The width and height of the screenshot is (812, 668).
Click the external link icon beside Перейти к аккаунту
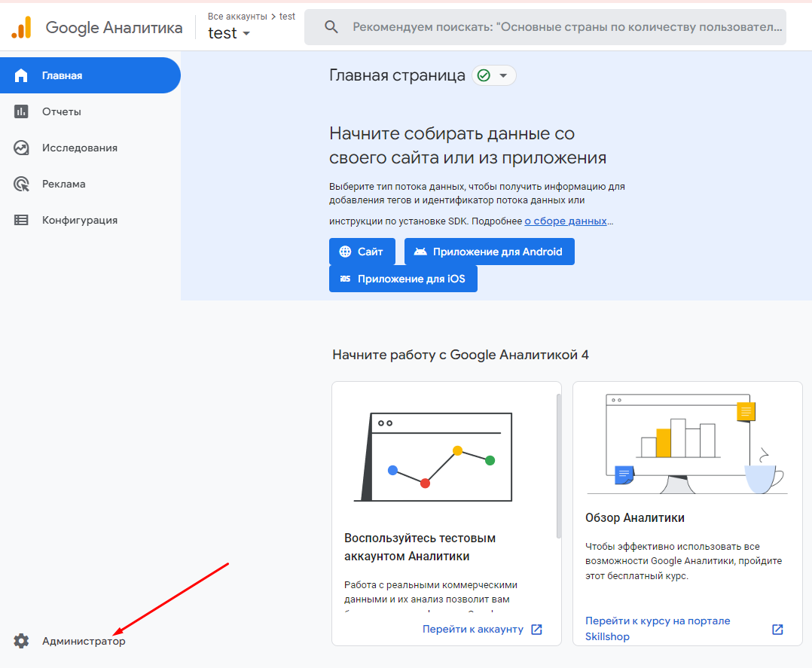tap(536, 630)
